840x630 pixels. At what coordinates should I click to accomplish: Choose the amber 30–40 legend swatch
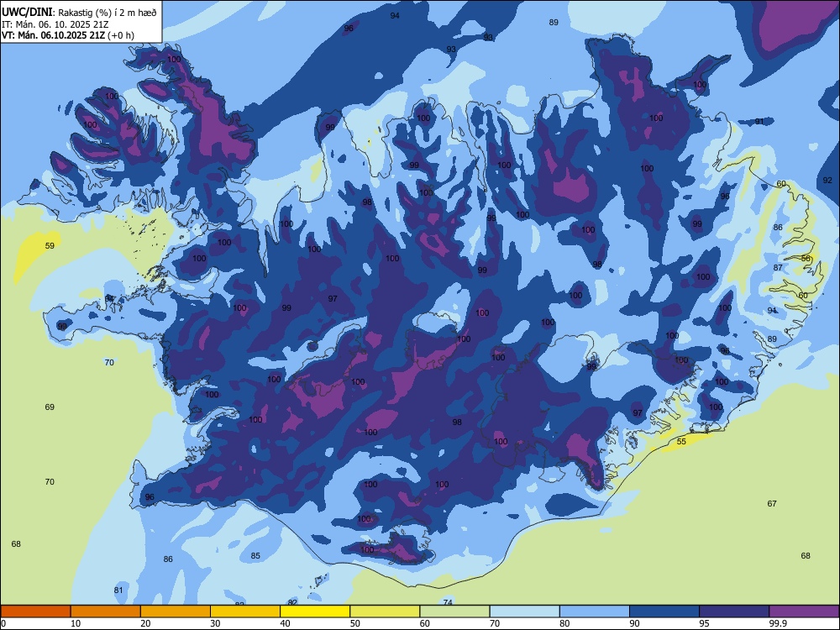(245, 612)
